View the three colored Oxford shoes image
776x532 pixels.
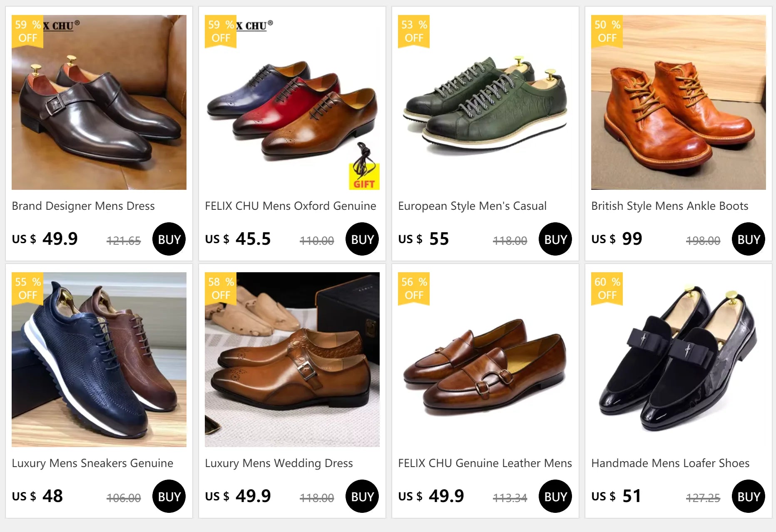click(292, 102)
